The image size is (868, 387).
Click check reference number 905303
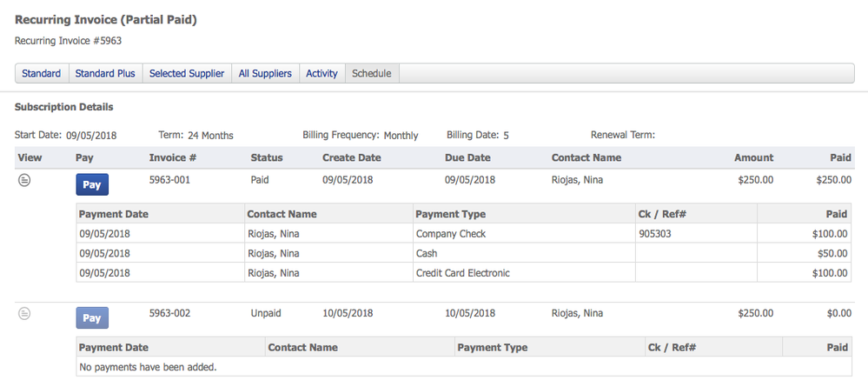[654, 234]
